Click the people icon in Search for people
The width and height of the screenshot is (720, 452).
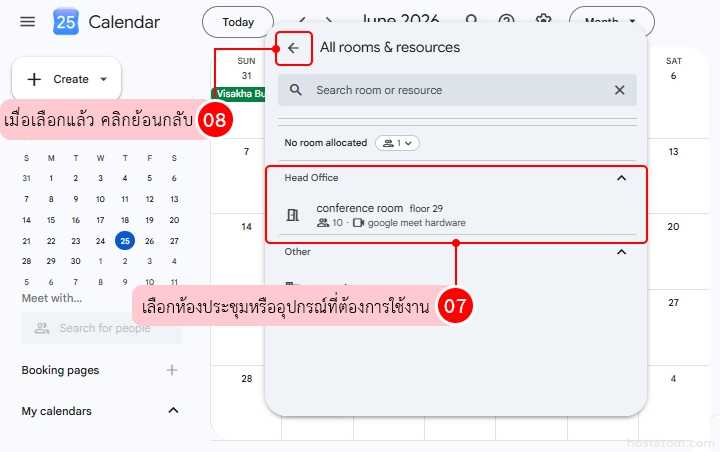[42, 328]
